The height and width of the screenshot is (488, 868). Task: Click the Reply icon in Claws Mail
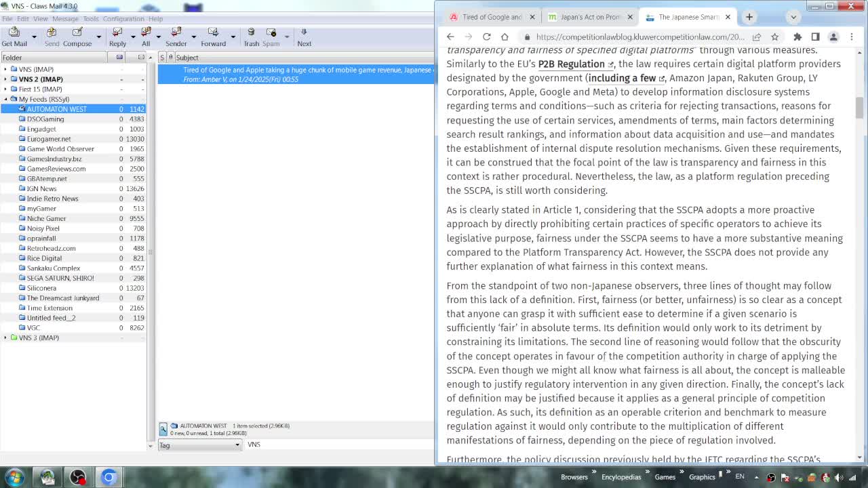tap(117, 33)
